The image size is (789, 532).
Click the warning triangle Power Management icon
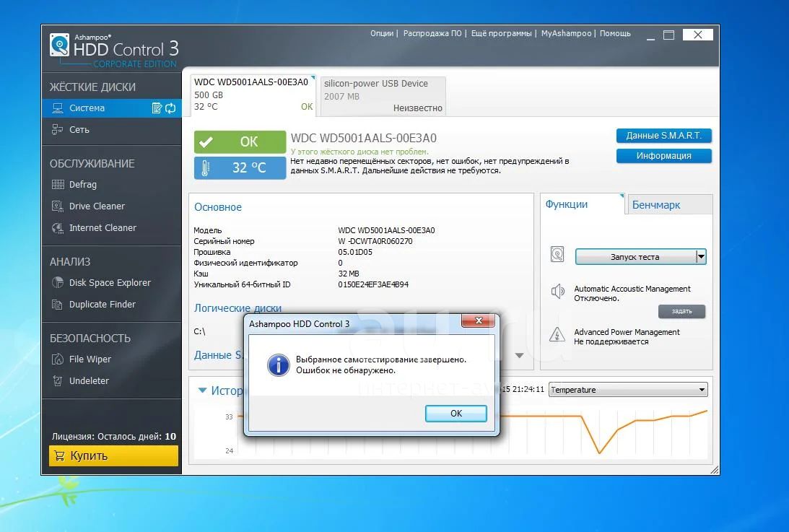pyautogui.click(x=557, y=334)
